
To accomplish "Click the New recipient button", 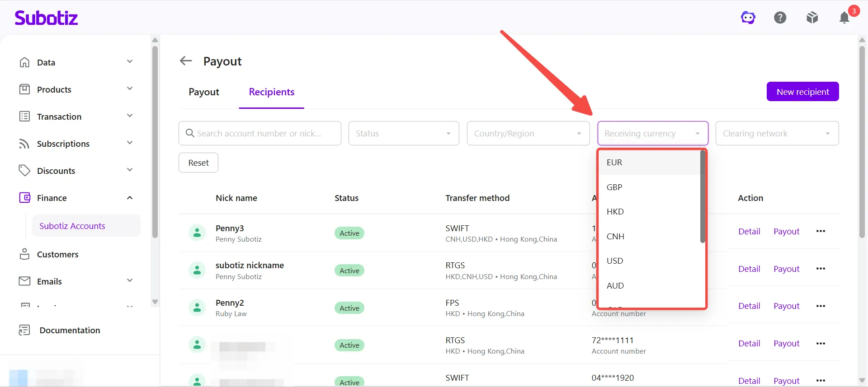I will (x=803, y=92).
